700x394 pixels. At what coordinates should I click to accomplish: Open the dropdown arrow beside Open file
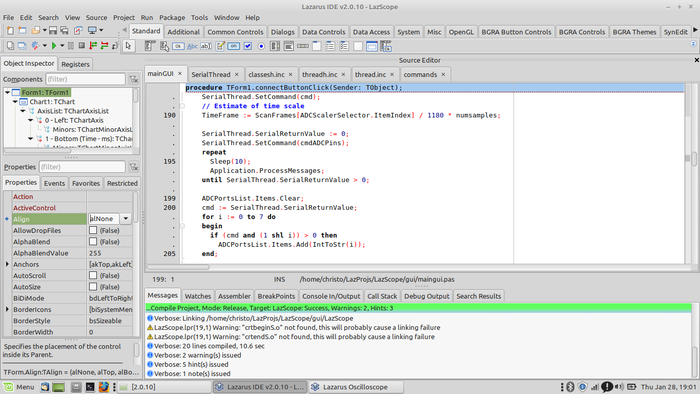[44, 30]
